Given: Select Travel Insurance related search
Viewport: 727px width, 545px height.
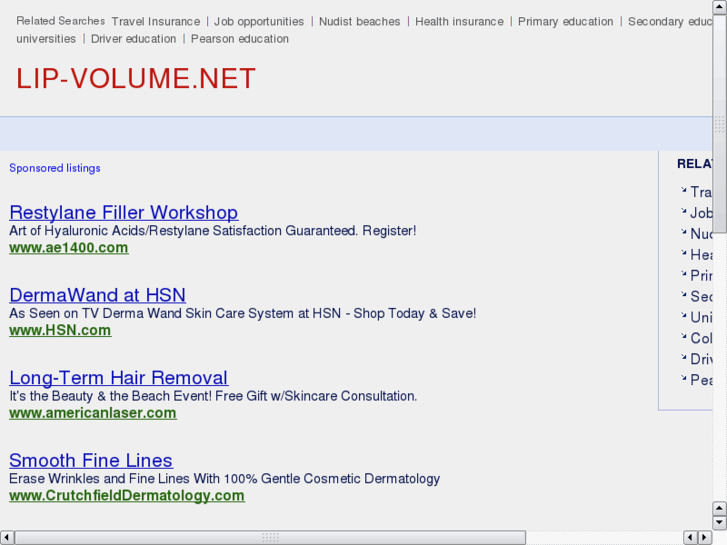Looking at the screenshot, I should click(156, 21).
